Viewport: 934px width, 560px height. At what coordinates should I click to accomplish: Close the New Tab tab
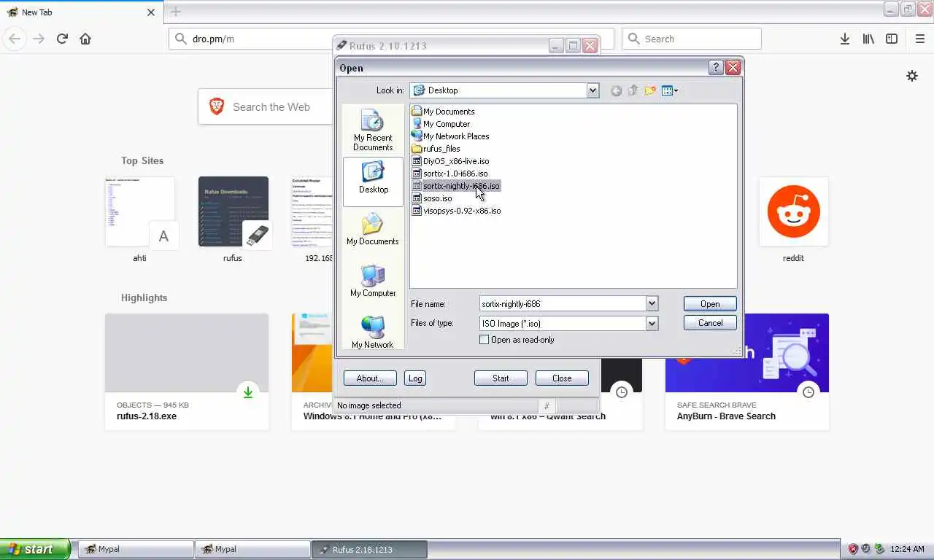click(151, 12)
